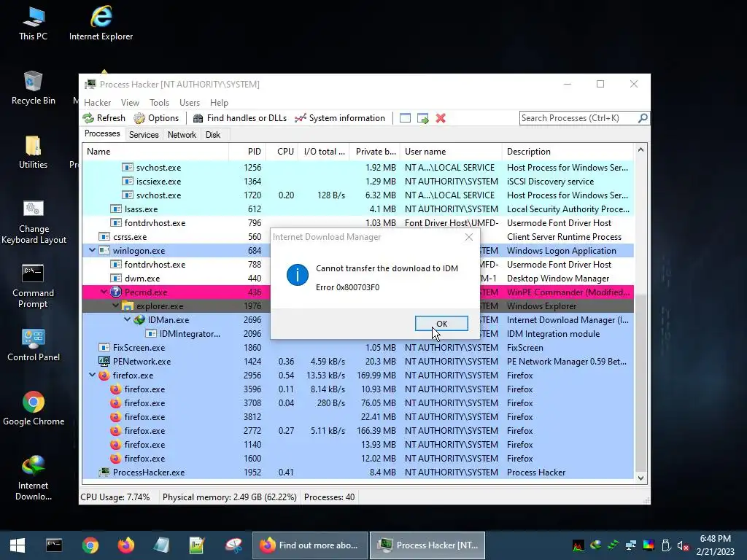Open the Tools menu
This screenshot has height=560, width=747.
point(159,103)
